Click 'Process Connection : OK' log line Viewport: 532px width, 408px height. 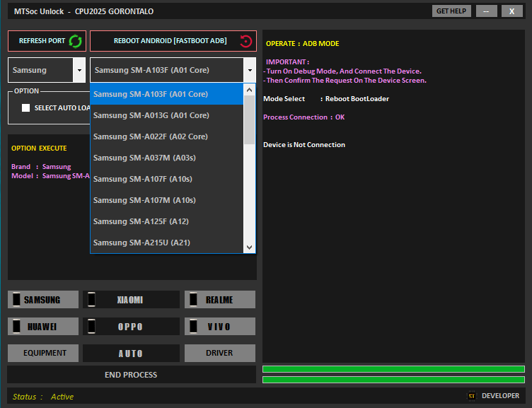304,117
